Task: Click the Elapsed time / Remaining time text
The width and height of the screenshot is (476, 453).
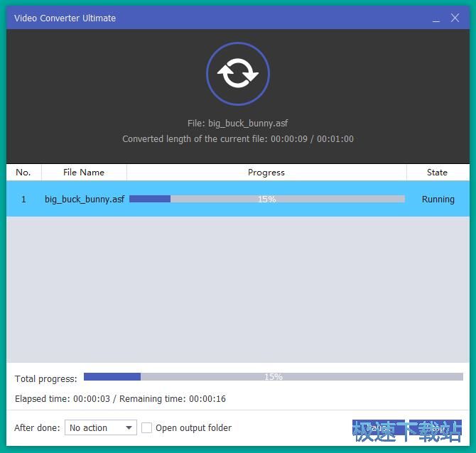Action: pos(120,399)
